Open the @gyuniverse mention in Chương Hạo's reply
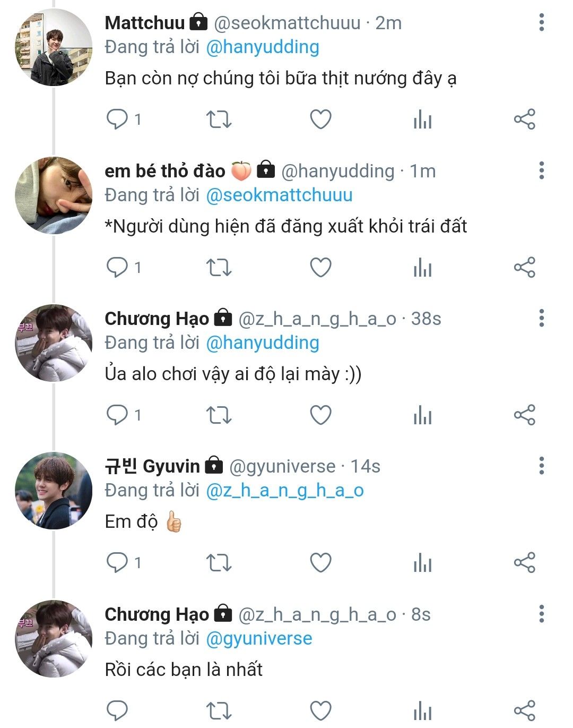Screen dimensions: 573x728 point(259,639)
